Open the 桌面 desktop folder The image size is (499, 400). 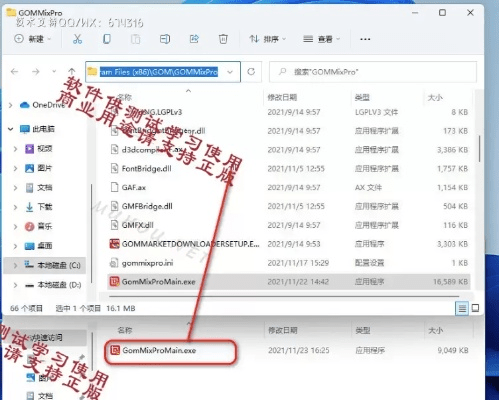[x=39, y=246]
